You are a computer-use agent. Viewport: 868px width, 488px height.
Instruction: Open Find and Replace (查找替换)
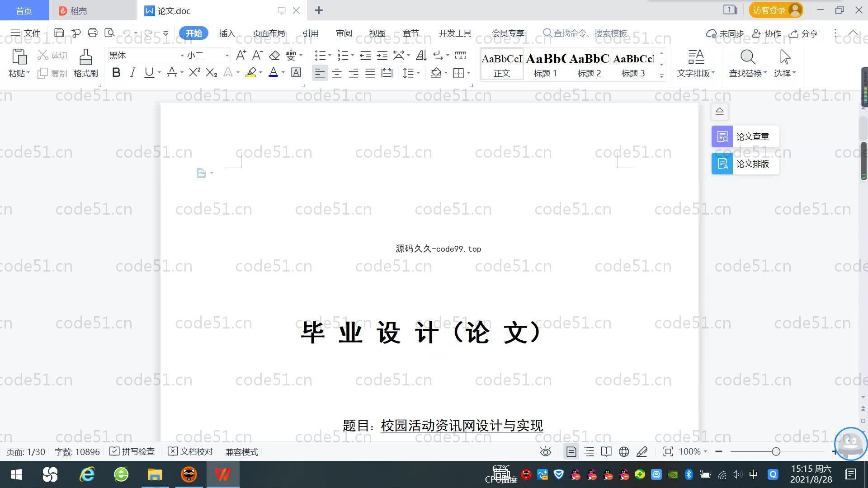[x=748, y=63]
